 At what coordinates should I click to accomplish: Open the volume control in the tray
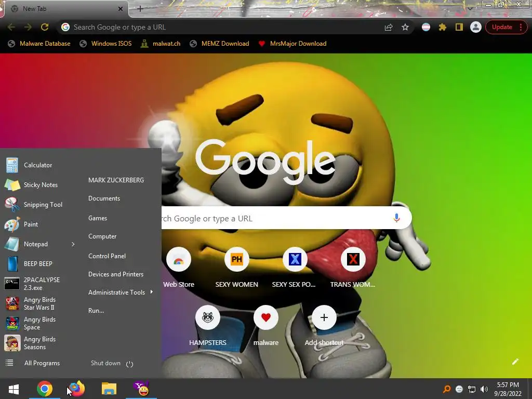(x=484, y=389)
